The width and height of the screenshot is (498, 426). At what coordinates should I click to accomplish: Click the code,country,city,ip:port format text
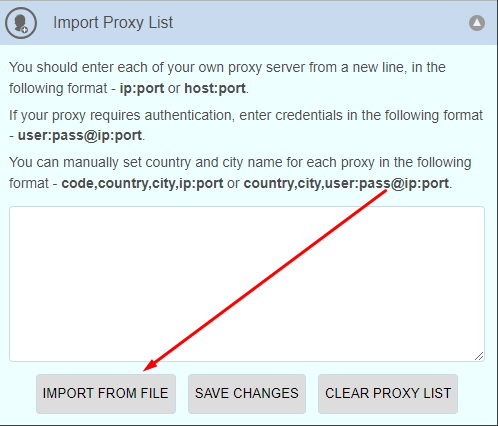point(142,183)
